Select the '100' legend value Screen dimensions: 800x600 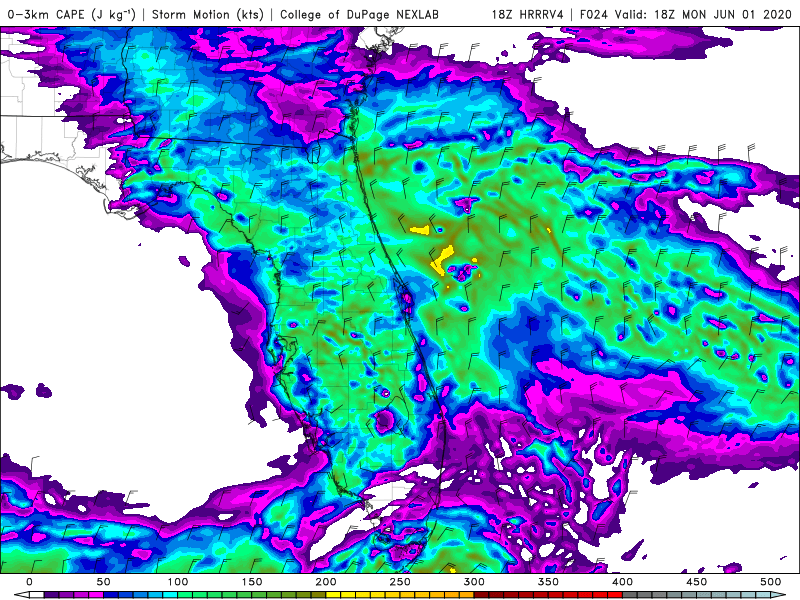point(178,582)
